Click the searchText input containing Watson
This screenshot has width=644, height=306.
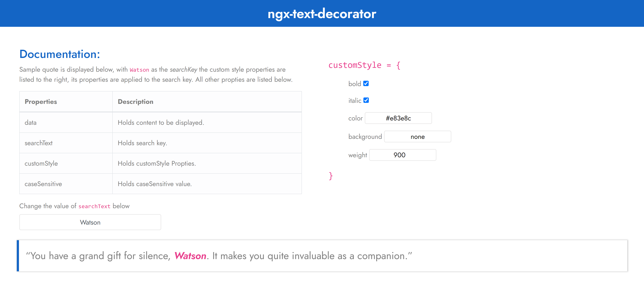tap(90, 222)
